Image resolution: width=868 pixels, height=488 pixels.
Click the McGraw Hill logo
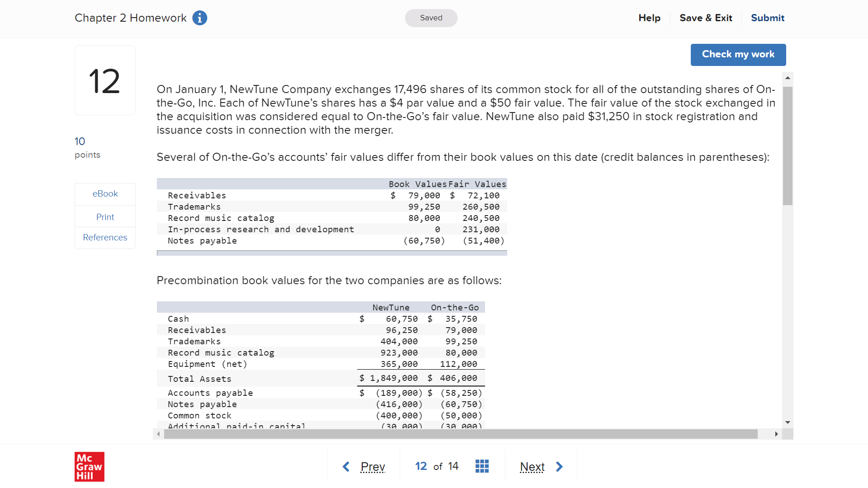point(89,466)
